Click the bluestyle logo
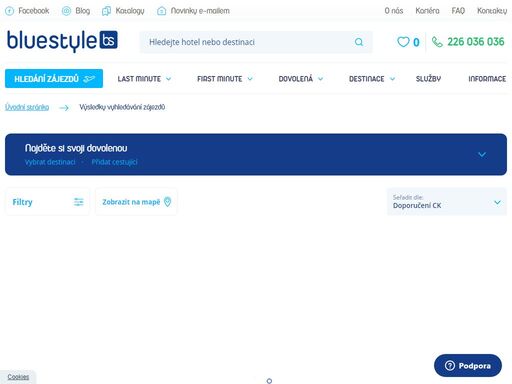The height and width of the screenshot is (384, 512). click(x=62, y=41)
